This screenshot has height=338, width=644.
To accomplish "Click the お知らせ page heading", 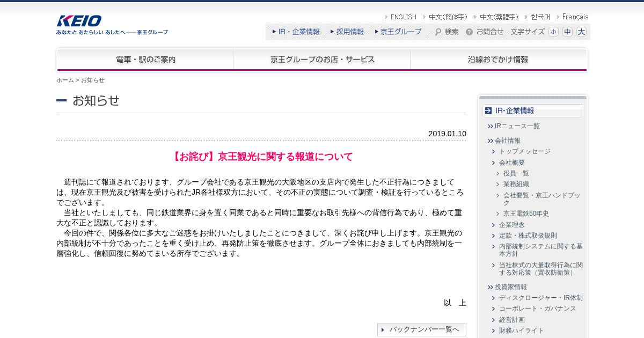I will coord(96,100).
